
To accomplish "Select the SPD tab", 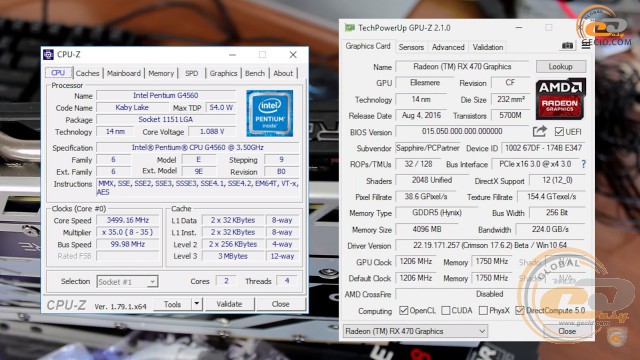I will tap(191, 73).
